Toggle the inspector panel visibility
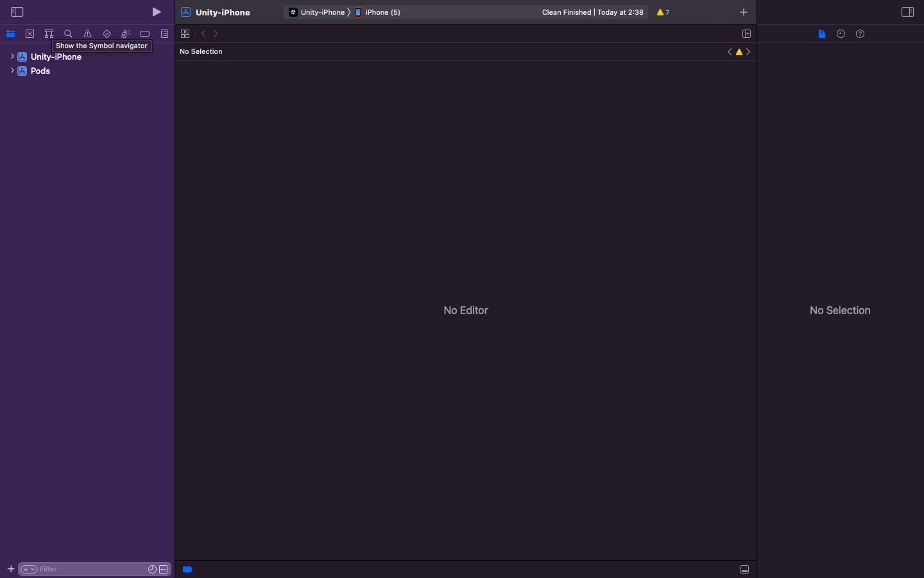The height and width of the screenshot is (578, 924). click(907, 12)
